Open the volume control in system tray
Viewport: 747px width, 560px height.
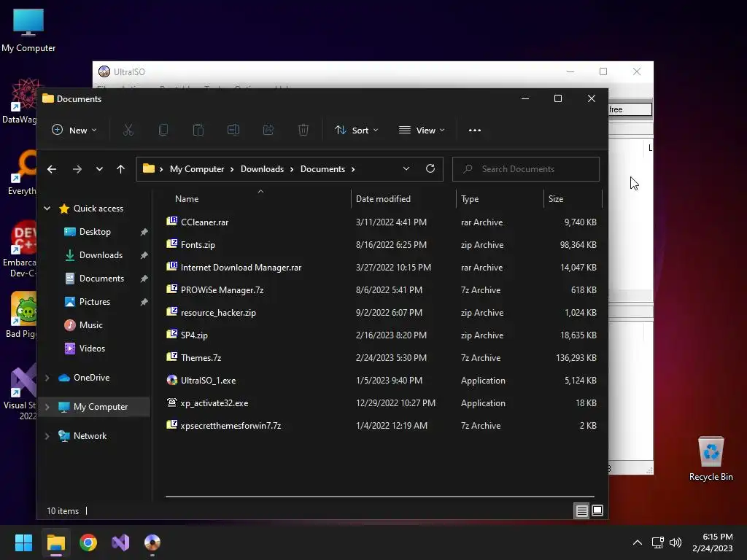click(676, 542)
